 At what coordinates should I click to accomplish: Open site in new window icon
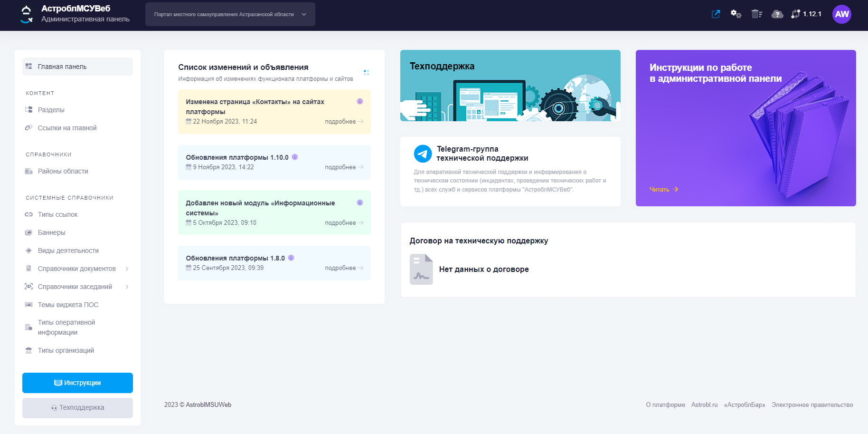click(716, 14)
